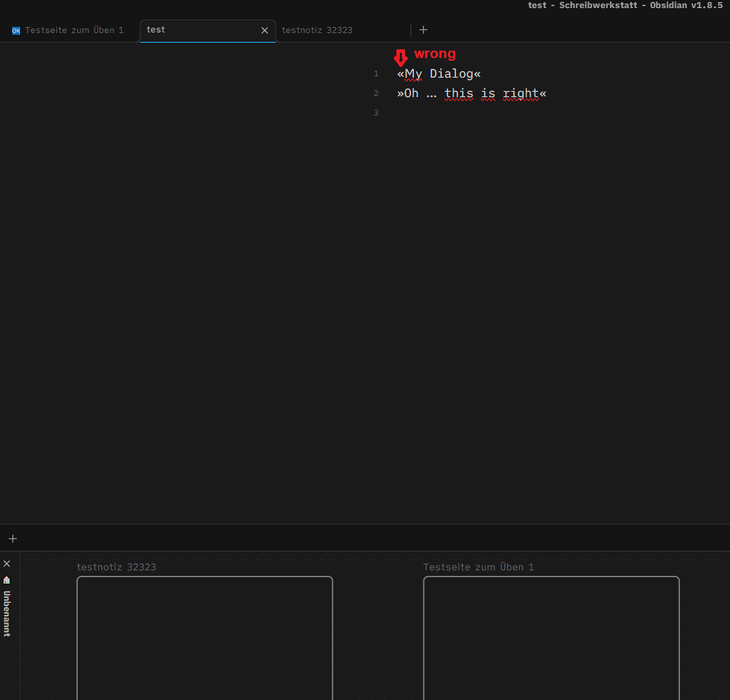Click the Testseite zum Üben 1 card title
The height and width of the screenshot is (700, 730).
point(479,567)
